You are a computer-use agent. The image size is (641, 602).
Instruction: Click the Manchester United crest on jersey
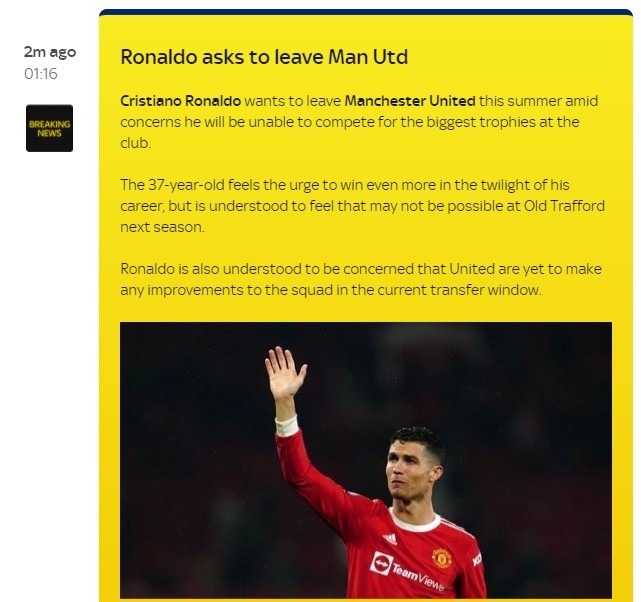(x=442, y=558)
